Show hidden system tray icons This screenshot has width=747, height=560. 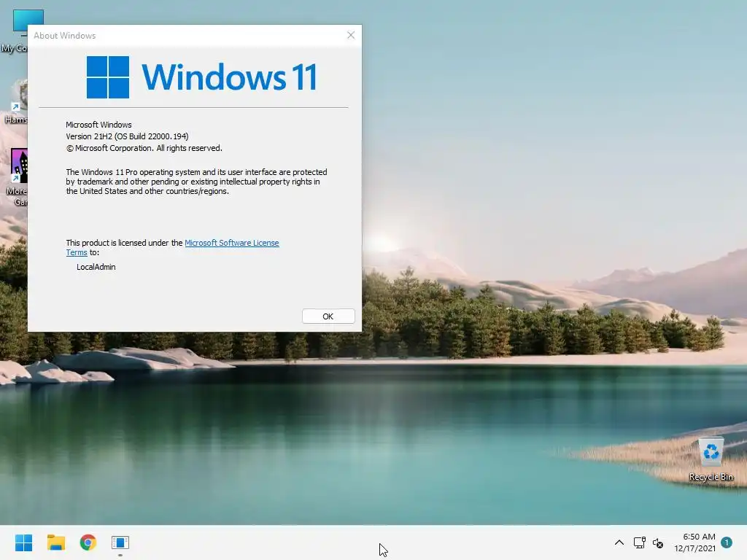(619, 542)
